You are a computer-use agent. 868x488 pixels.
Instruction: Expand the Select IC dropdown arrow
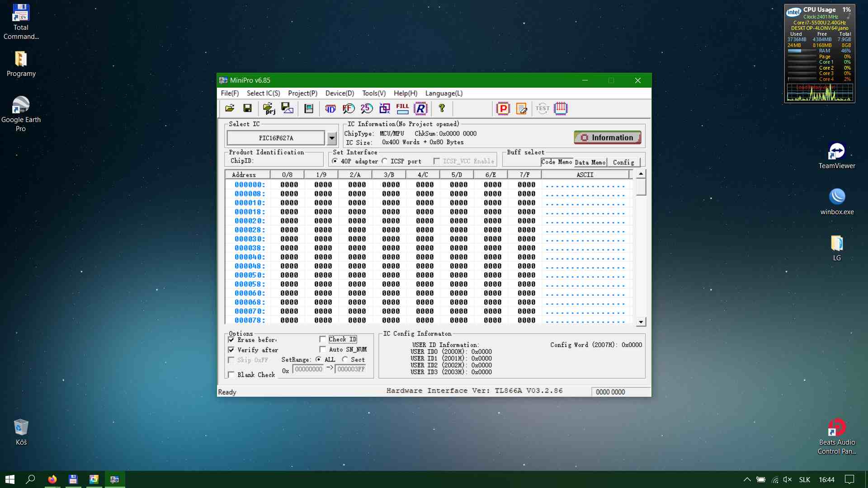332,138
